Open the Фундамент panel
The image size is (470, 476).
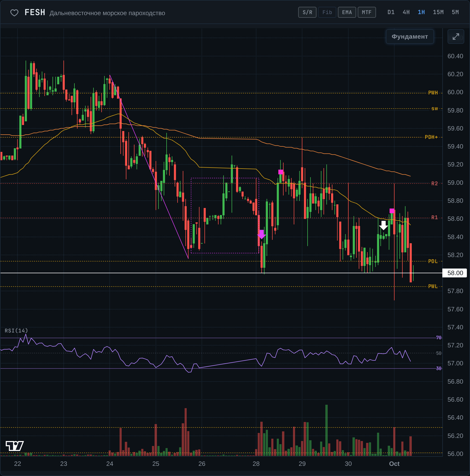410,37
